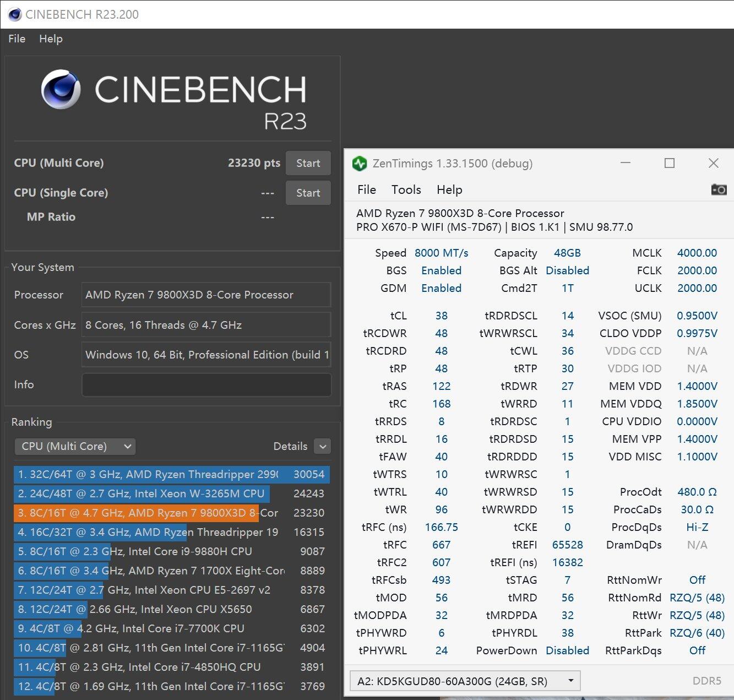Screen dimensions: 734x700
Task: Click the 8000 MT/s speed value
Action: tap(442, 253)
